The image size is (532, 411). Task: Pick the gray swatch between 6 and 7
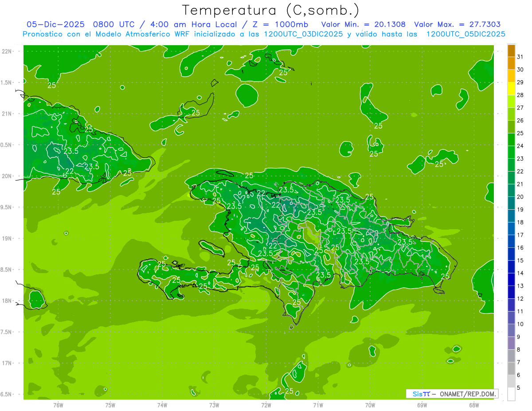coord(511,368)
